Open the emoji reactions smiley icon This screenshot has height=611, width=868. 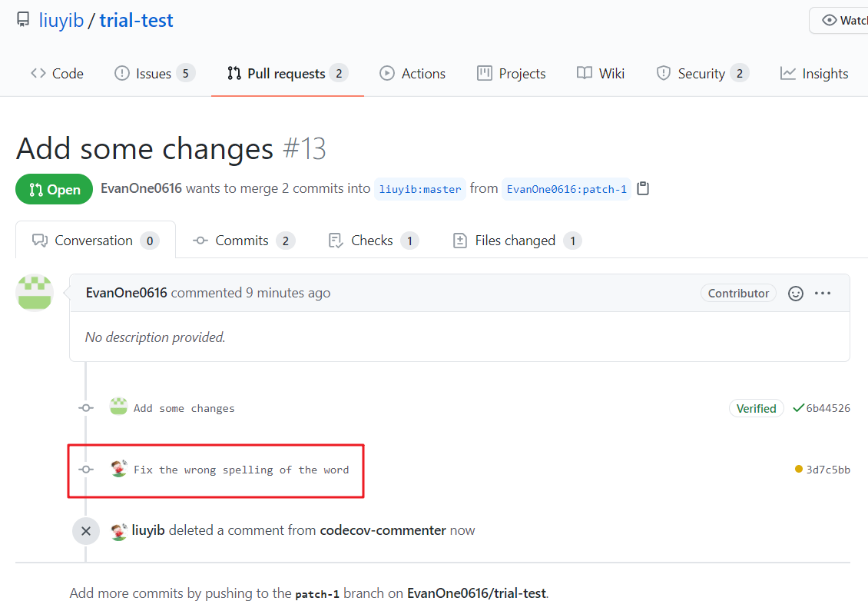(795, 293)
